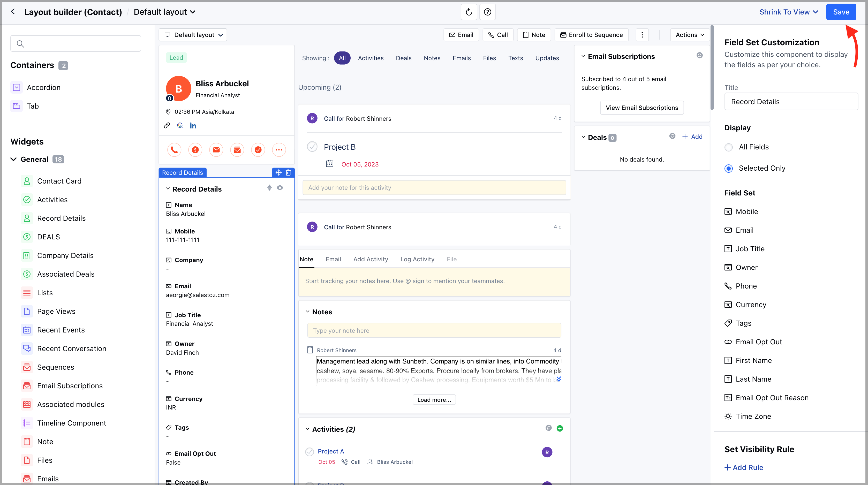Viewport: 868px width, 485px height.
Task: Select the All Fields radio option
Action: [728, 147]
